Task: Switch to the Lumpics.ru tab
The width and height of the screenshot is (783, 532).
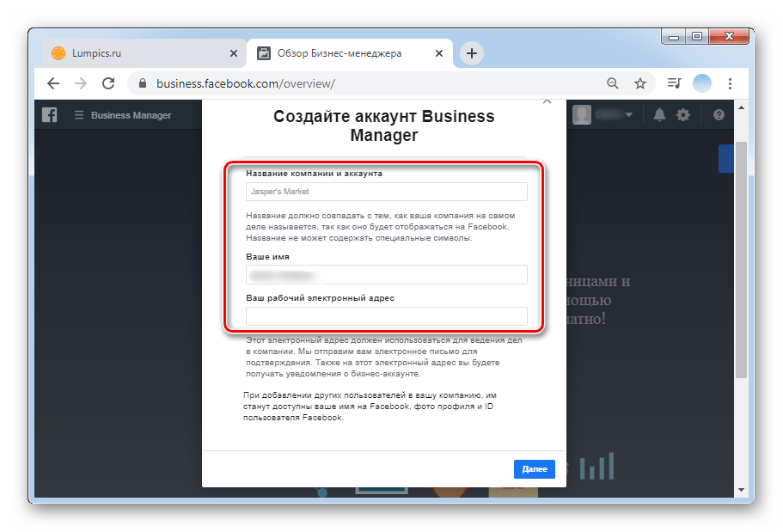Action: point(144,53)
